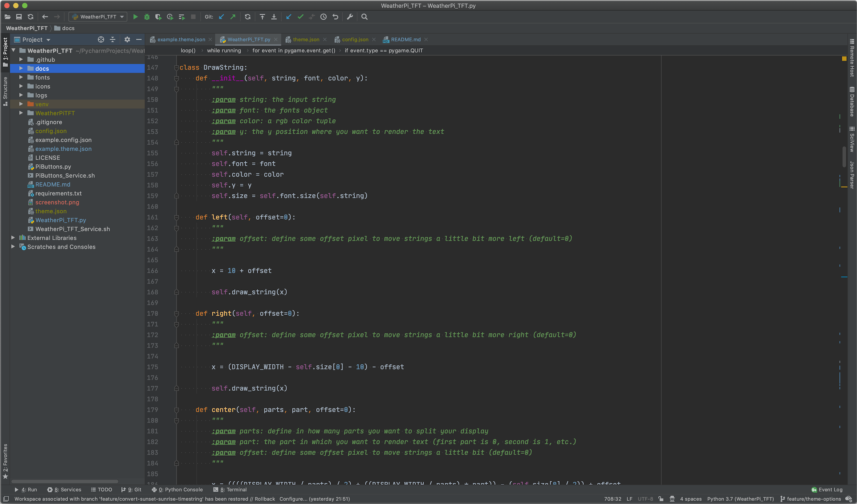Click the Profile run icon
The width and height of the screenshot is (857, 504).
170,17
